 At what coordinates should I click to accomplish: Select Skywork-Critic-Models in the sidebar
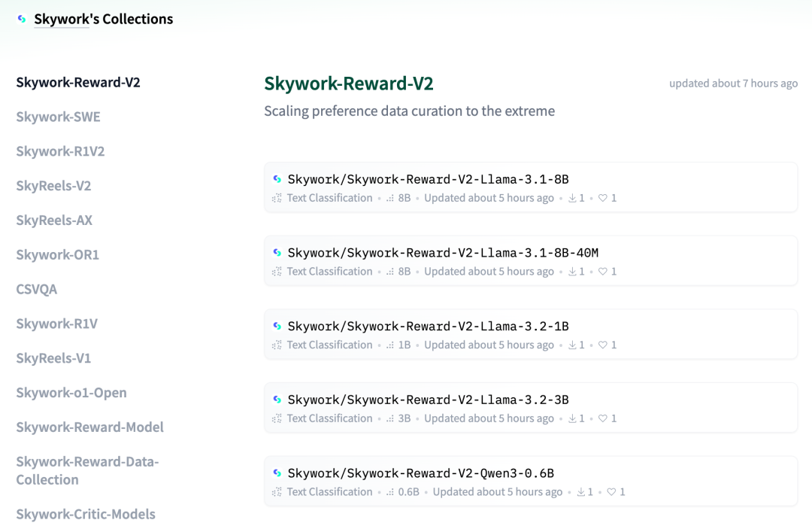(86, 514)
